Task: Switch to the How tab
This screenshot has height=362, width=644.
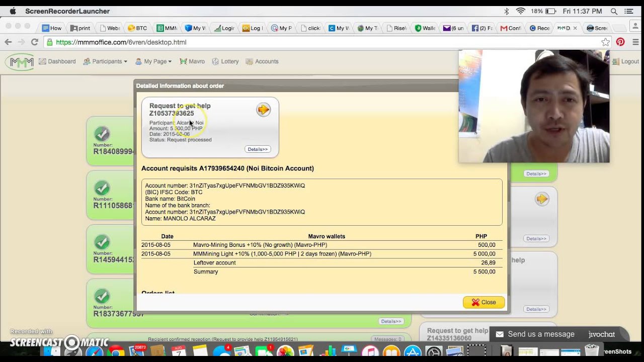Action: coord(52,28)
